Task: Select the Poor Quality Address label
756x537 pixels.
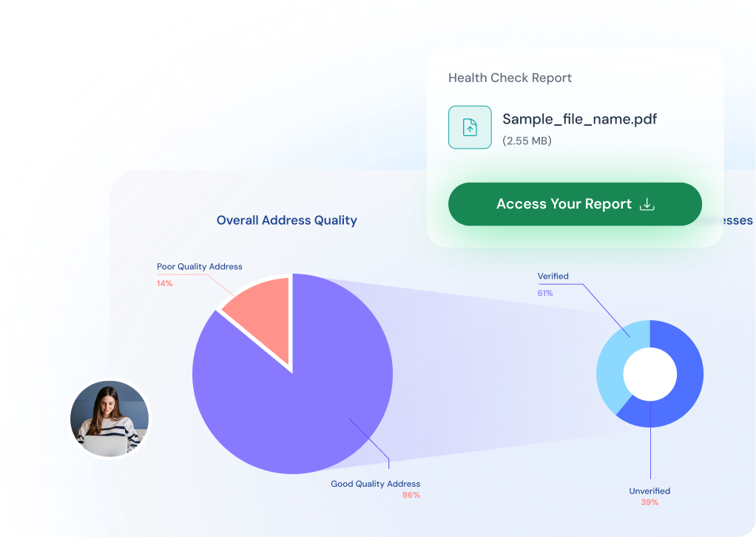Action: click(x=199, y=266)
